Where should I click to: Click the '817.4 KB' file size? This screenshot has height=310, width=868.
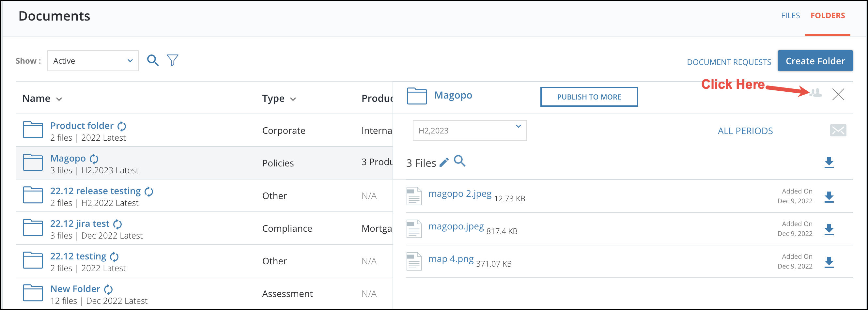pyautogui.click(x=502, y=231)
